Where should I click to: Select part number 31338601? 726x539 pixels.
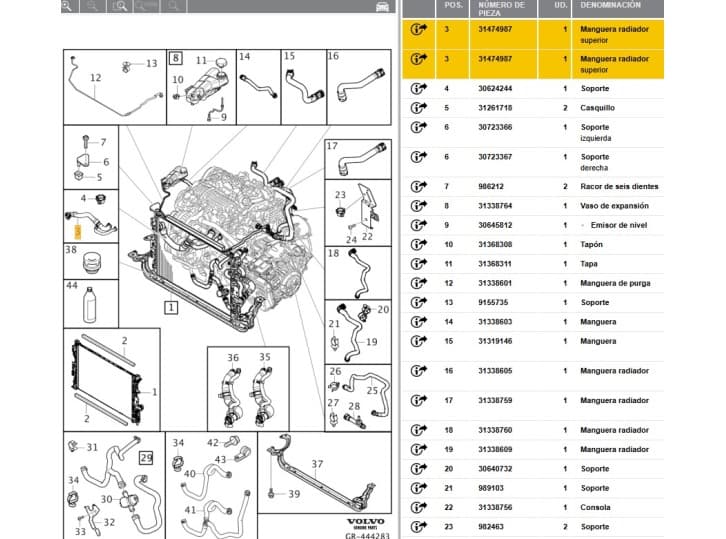pyautogui.click(x=495, y=283)
